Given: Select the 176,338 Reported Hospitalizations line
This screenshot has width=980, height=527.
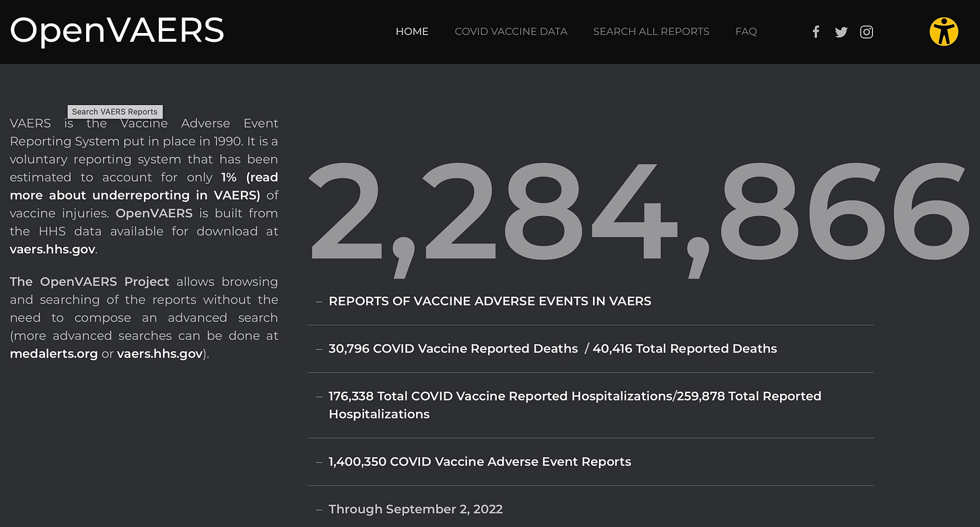Looking at the screenshot, I should (x=575, y=405).
